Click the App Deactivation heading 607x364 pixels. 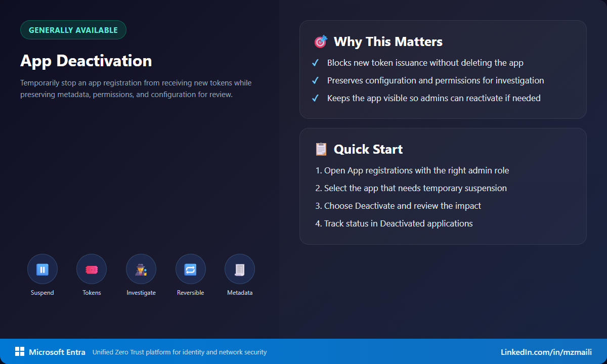pos(86,61)
